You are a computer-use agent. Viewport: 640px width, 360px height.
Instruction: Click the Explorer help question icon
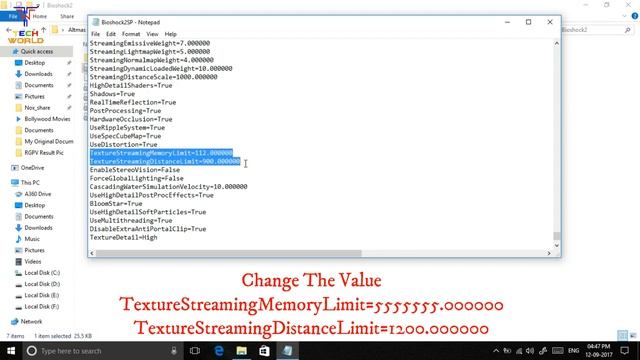click(x=635, y=16)
